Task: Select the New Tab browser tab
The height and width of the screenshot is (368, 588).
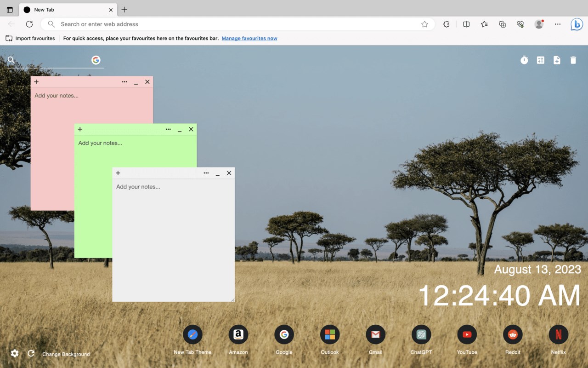Action: coord(68,10)
